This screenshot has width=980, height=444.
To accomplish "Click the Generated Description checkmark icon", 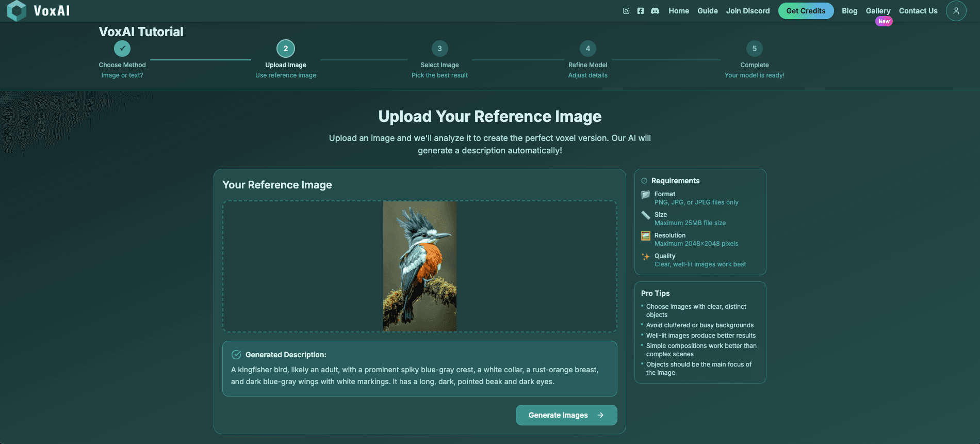I will pyautogui.click(x=236, y=355).
